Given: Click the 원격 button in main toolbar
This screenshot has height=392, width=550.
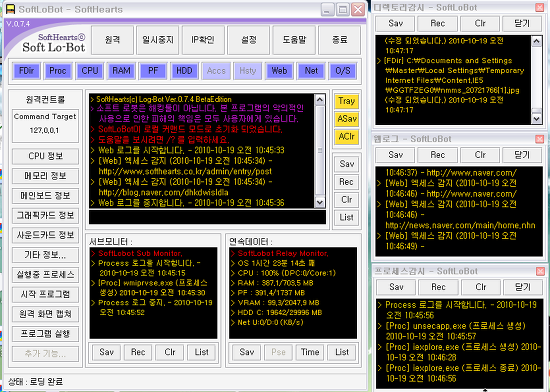Looking at the screenshot, I should point(113,40).
